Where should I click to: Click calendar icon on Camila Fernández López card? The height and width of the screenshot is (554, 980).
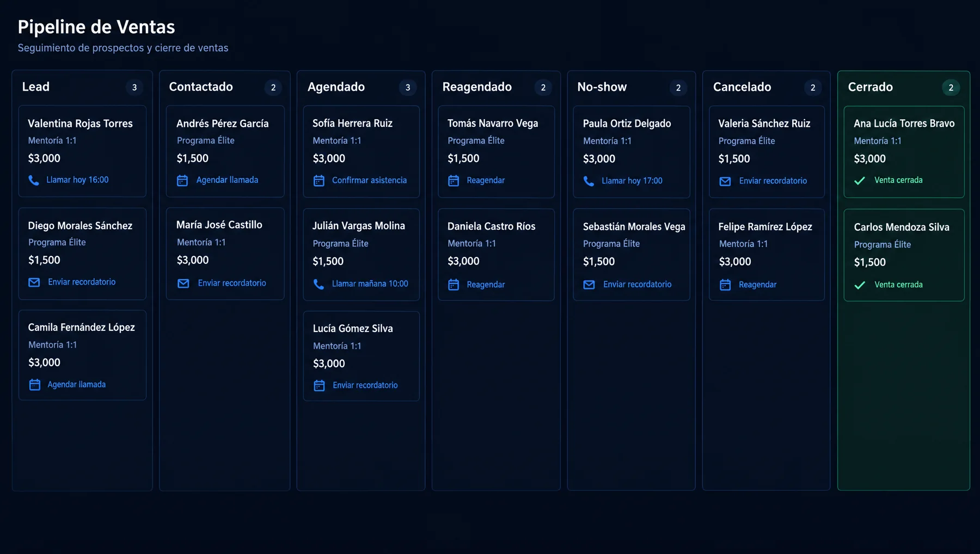pos(35,385)
